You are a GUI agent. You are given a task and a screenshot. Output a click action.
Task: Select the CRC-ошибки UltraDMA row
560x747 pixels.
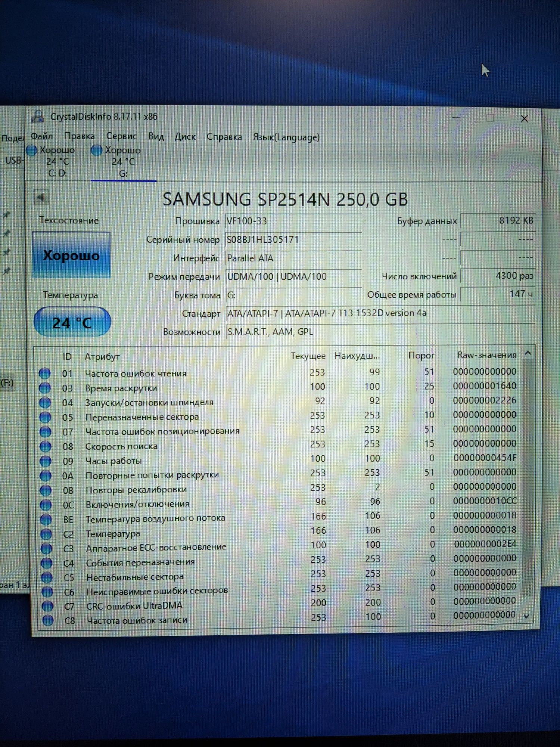point(280,604)
